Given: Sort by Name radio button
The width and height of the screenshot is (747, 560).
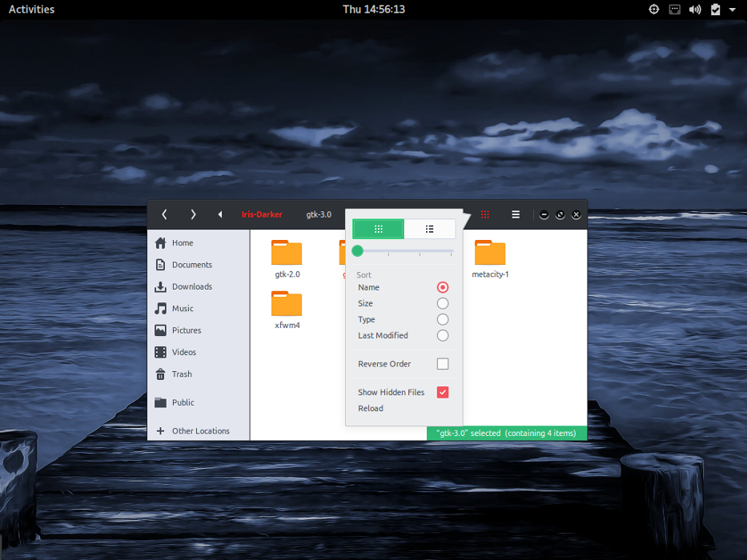Looking at the screenshot, I should click(443, 287).
